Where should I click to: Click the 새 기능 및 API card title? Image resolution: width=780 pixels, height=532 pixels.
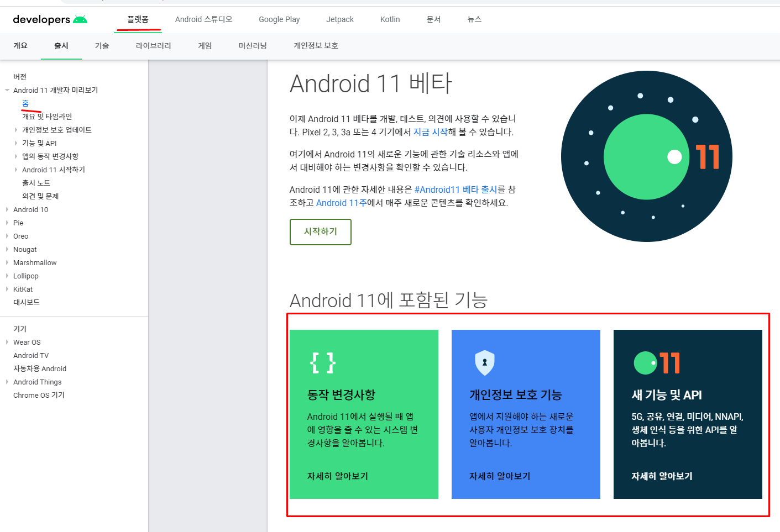pyautogui.click(x=667, y=395)
